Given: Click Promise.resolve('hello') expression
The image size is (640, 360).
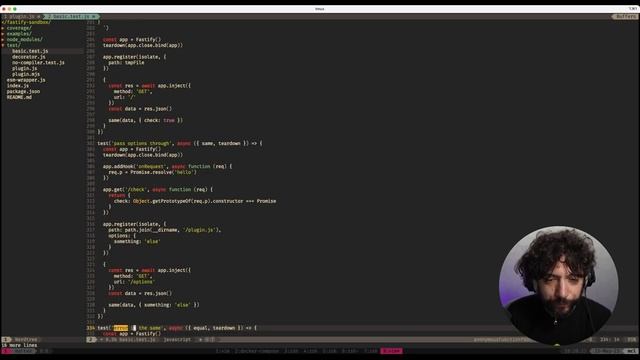Looking at the screenshot, I should pos(163,172).
